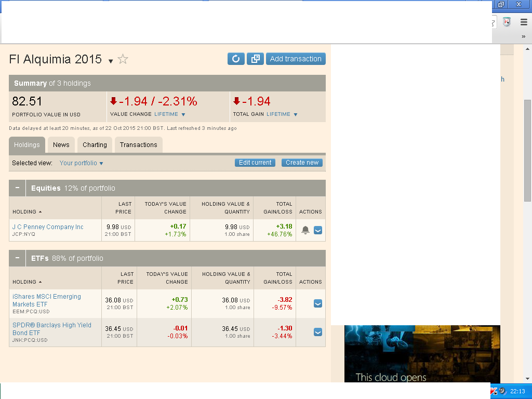Open the Your portfolio view selector
532x399 pixels.
(81, 163)
